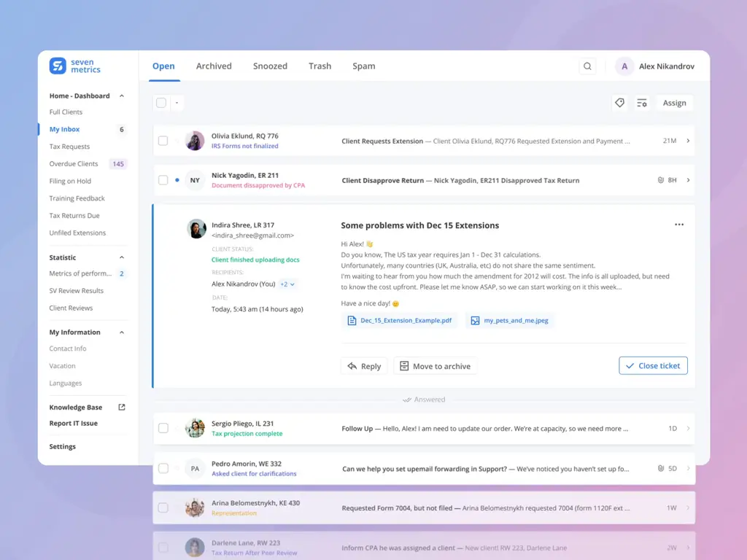Viewport: 747px width, 560px height.
Task: Toggle the select-all checkbox
Action: coord(161,103)
